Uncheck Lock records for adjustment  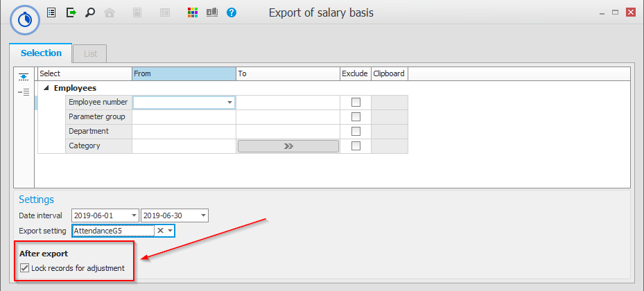click(26, 268)
